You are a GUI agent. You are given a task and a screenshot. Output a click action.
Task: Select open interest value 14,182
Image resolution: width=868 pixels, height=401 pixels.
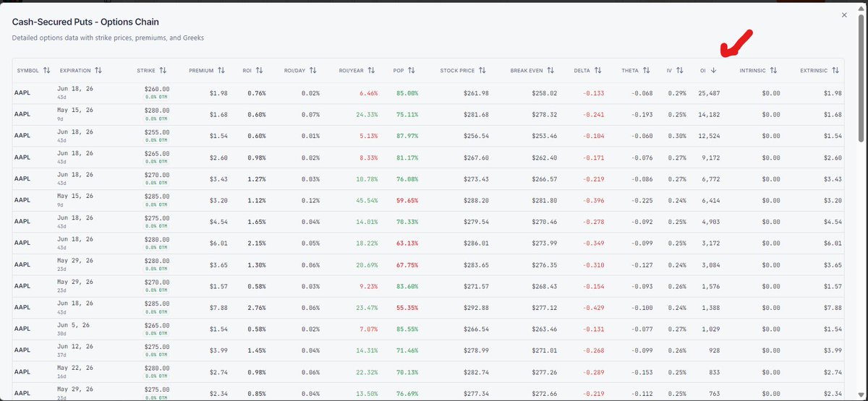(x=709, y=114)
